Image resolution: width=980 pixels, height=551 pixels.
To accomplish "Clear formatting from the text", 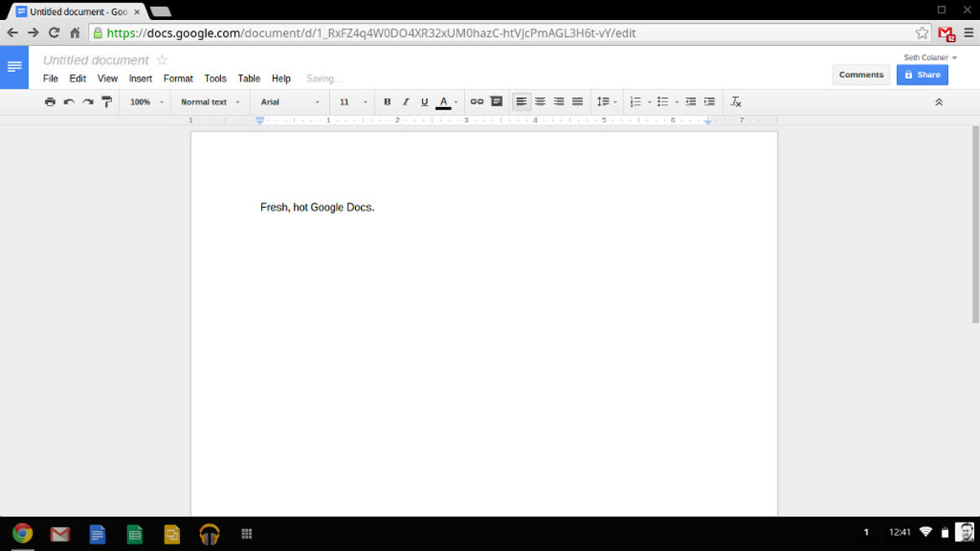I will pyautogui.click(x=735, y=102).
